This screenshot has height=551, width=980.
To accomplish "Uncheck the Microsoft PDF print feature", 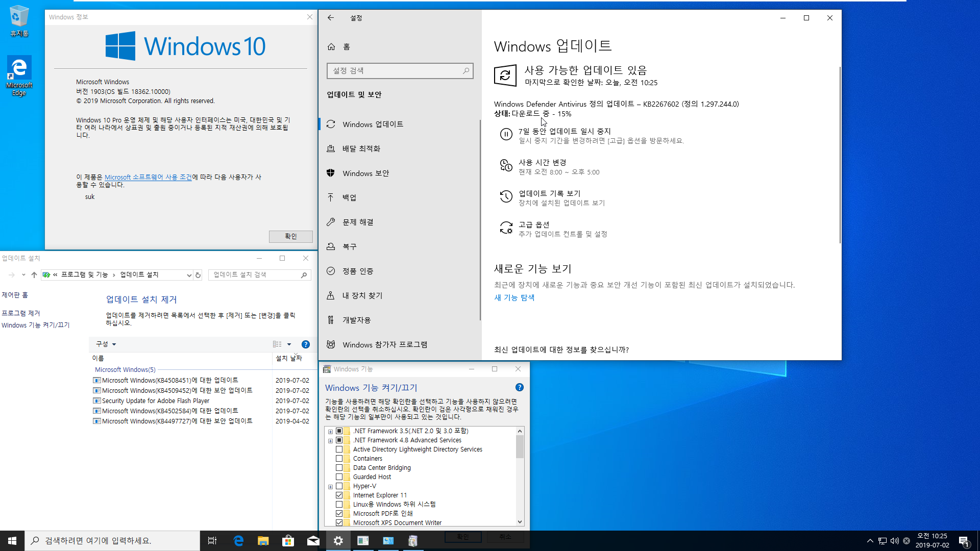I will [x=339, y=514].
